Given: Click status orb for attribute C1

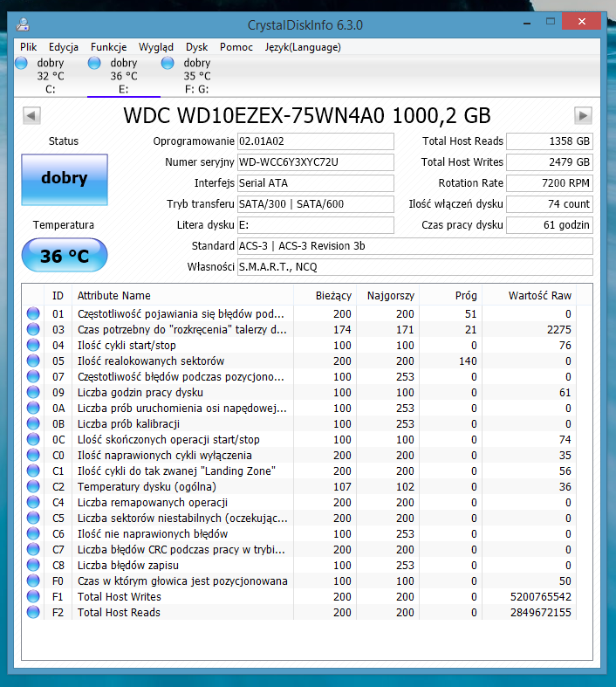Looking at the screenshot, I should point(33,471).
